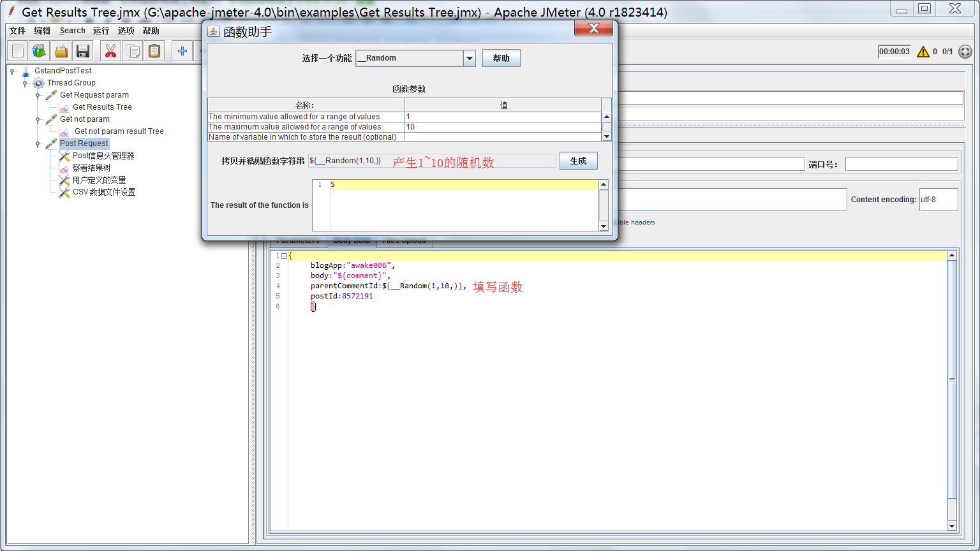Collapse the Get not param node toggle
This screenshot has width=980, height=551.
38,119
